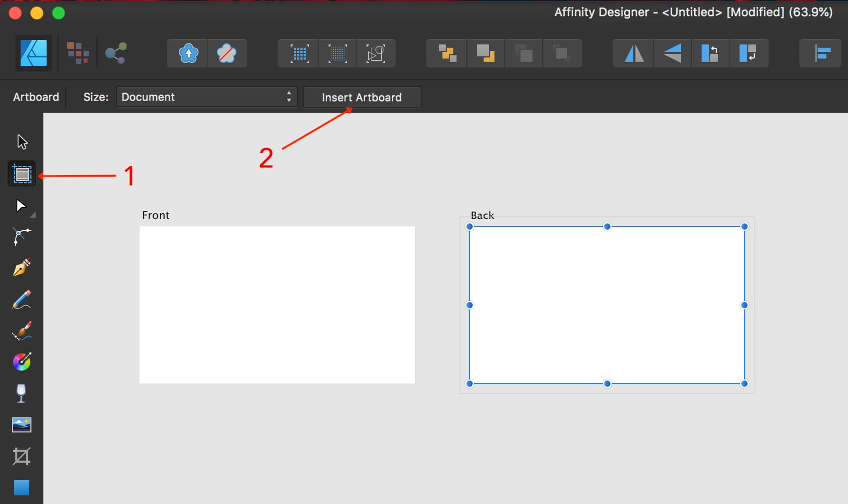
Task: Switch to the Export persona icon
Action: [x=115, y=53]
